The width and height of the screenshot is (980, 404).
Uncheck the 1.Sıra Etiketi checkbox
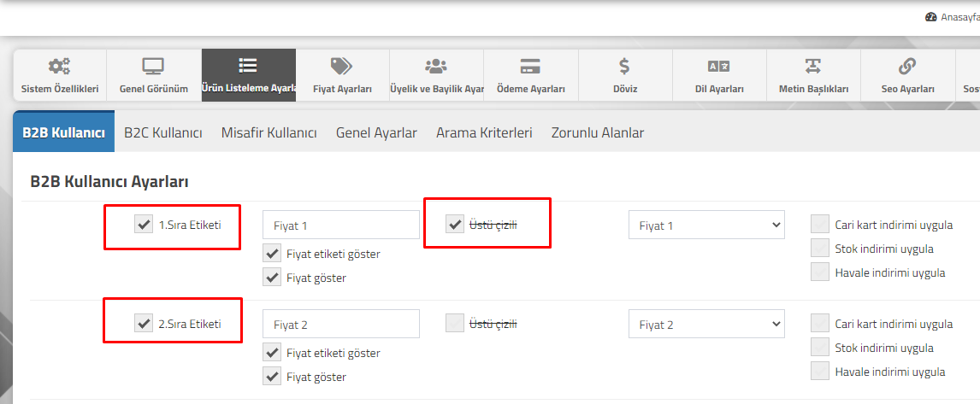(144, 225)
